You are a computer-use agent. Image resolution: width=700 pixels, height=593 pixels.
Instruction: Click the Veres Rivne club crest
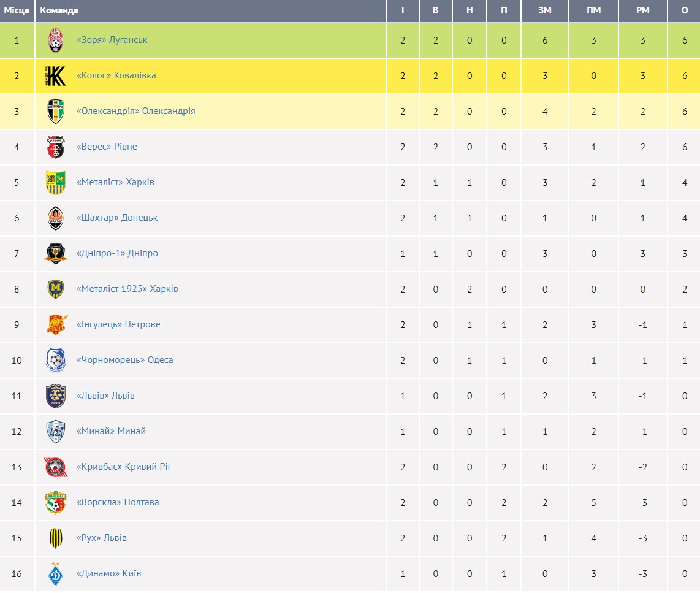(56, 147)
